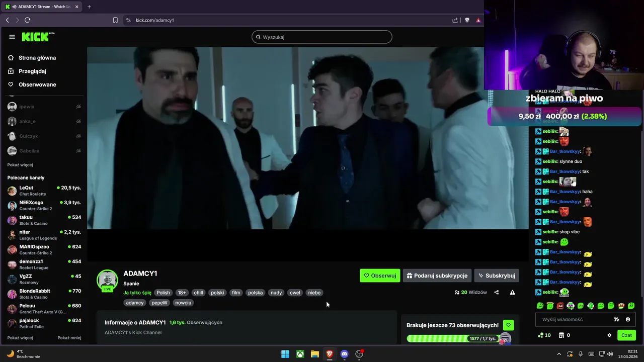The height and width of the screenshot is (362, 644).
Task: Click the Brave Rewards triangle icon
Action: (x=478, y=20)
